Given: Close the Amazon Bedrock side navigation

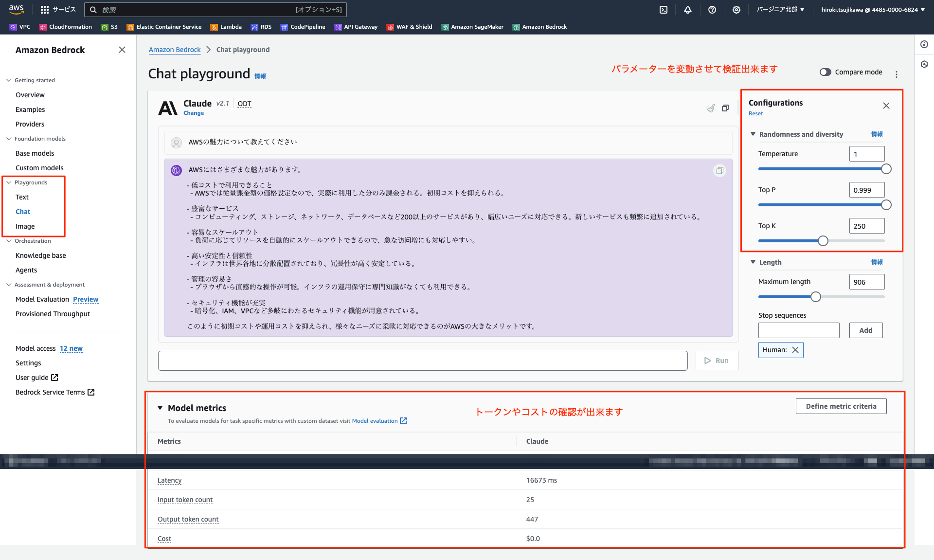Looking at the screenshot, I should coord(122,50).
